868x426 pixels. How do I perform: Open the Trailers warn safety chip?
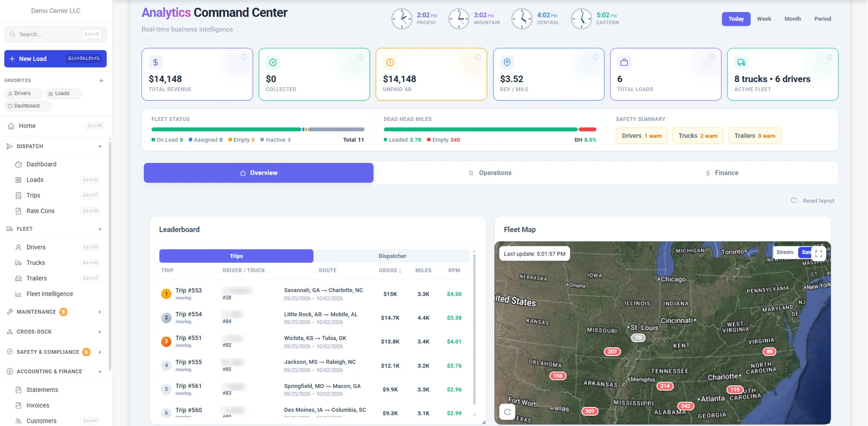tap(755, 136)
